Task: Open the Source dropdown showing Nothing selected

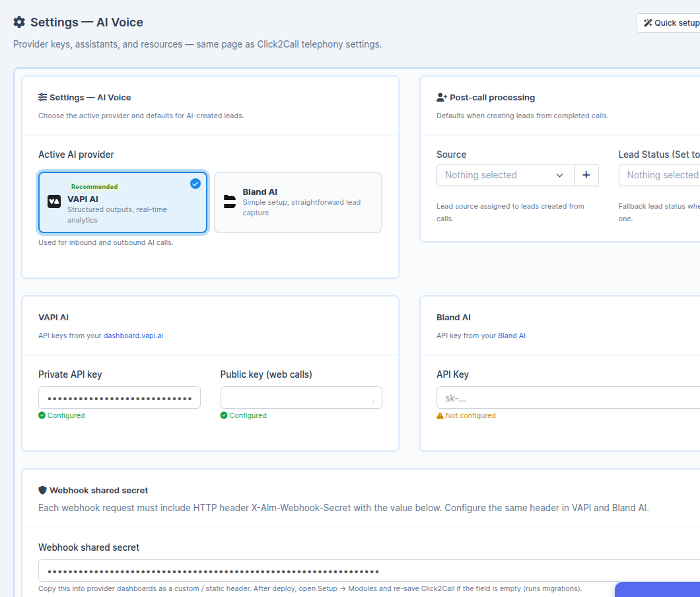Action: (x=505, y=175)
